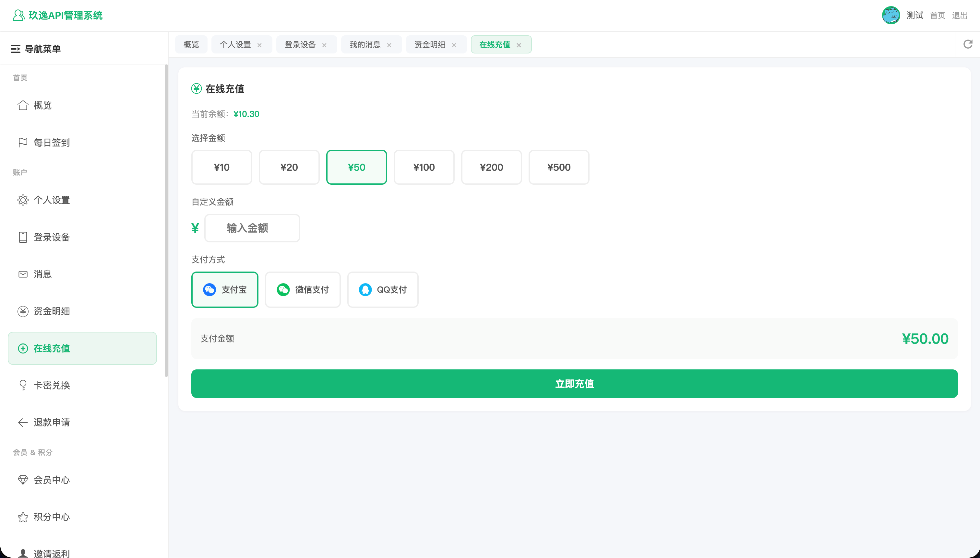The height and width of the screenshot is (558, 980).
Task: Click the daily check-in flag icon
Action: pos(23,143)
